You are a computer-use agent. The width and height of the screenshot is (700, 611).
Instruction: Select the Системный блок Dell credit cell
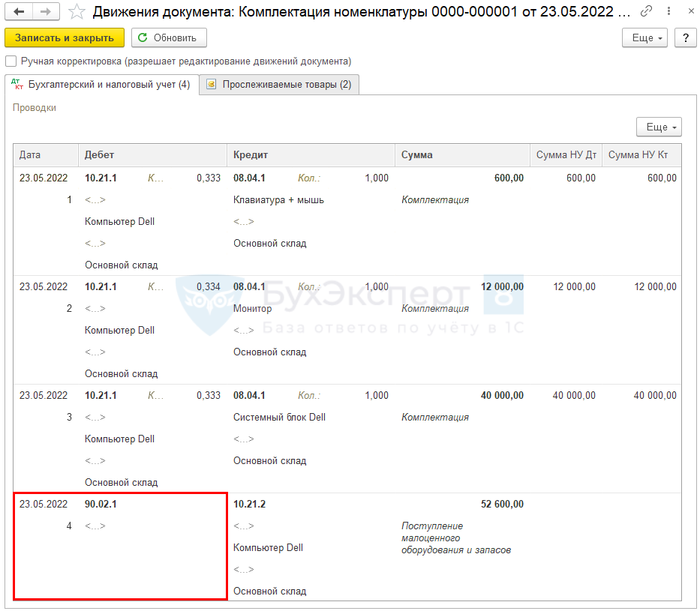click(279, 418)
